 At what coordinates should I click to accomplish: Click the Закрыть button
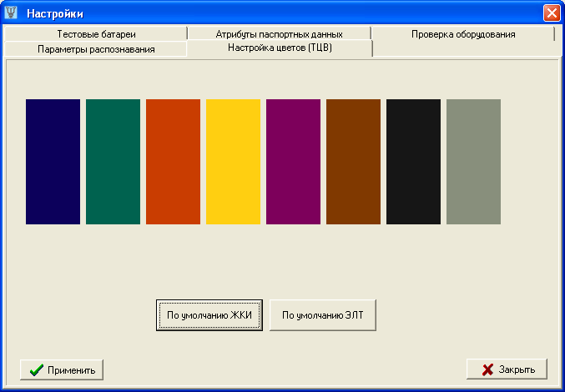click(507, 369)
